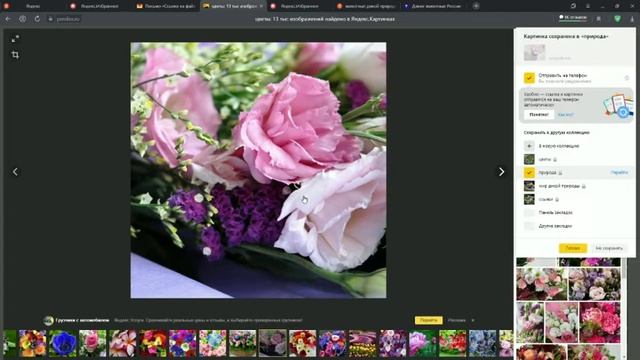Click the ad icon 'Грузовик с автомобилем'
This screenshot has width=640, height=360.
[x=49, y=320]
